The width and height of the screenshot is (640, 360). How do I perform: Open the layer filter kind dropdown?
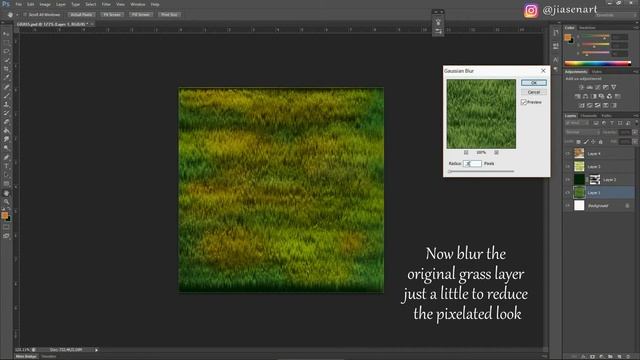click(x=577, y=123)
